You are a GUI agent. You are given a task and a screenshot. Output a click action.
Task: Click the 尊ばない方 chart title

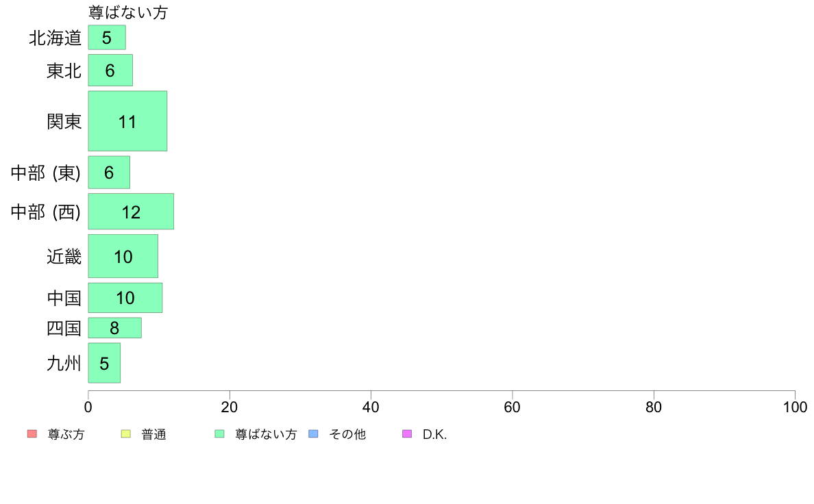[x=128, y=12]
